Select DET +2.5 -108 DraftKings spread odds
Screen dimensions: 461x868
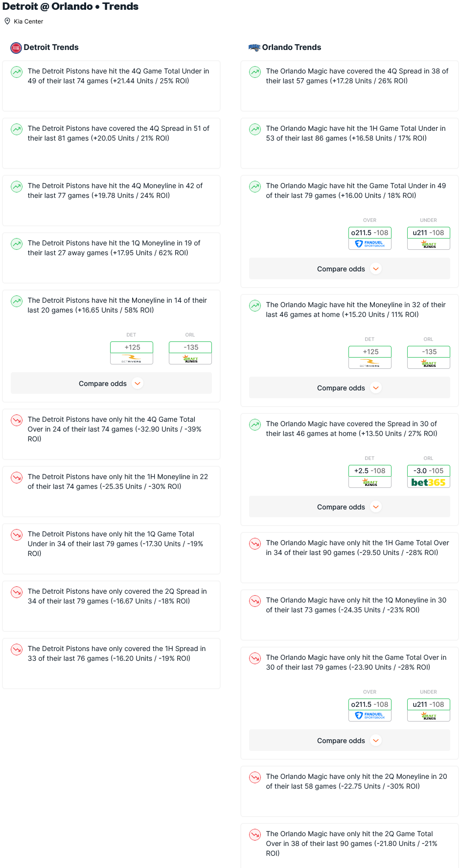point(370,476)
